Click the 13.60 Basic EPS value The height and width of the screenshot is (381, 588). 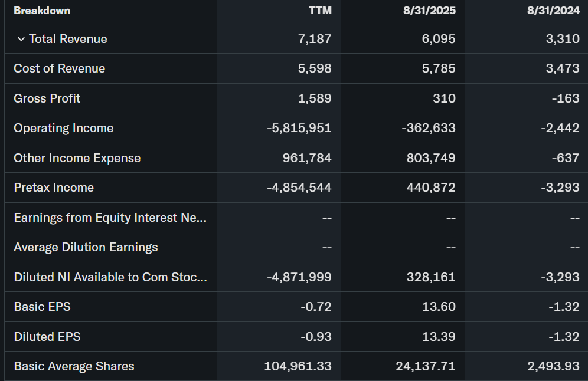click(440, 307)
